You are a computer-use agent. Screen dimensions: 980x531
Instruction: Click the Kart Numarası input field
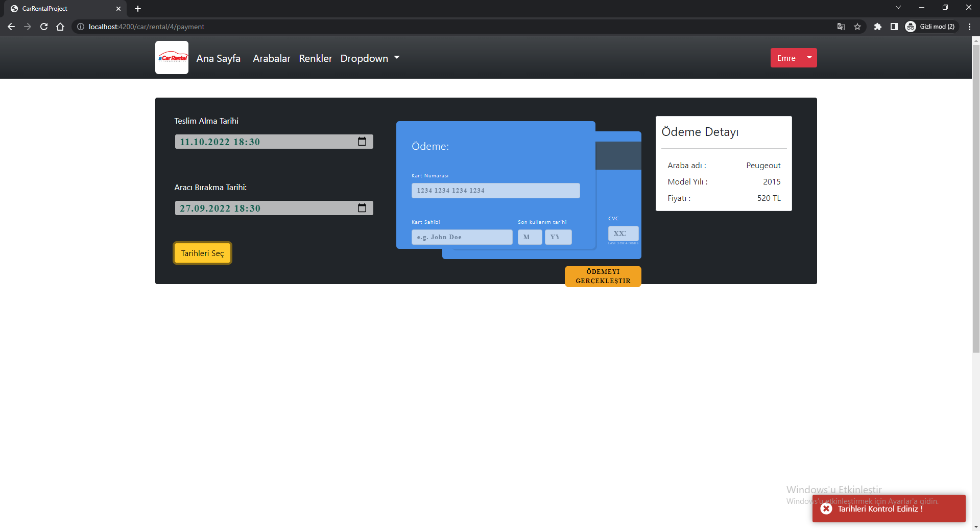495,190
